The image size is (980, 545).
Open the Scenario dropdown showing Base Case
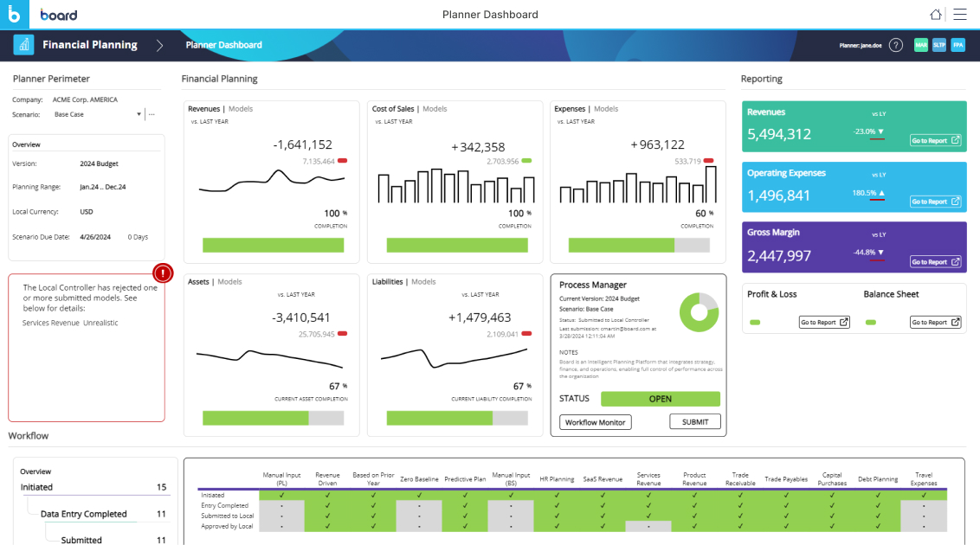click(139, 113)
